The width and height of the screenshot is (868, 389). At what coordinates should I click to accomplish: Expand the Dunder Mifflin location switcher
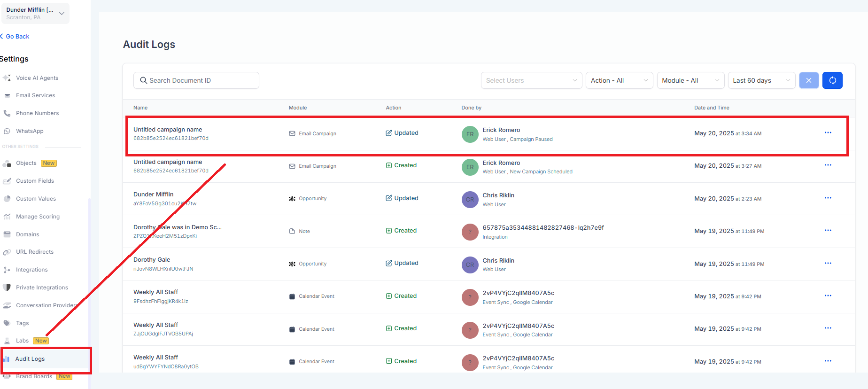pos(35,13)
